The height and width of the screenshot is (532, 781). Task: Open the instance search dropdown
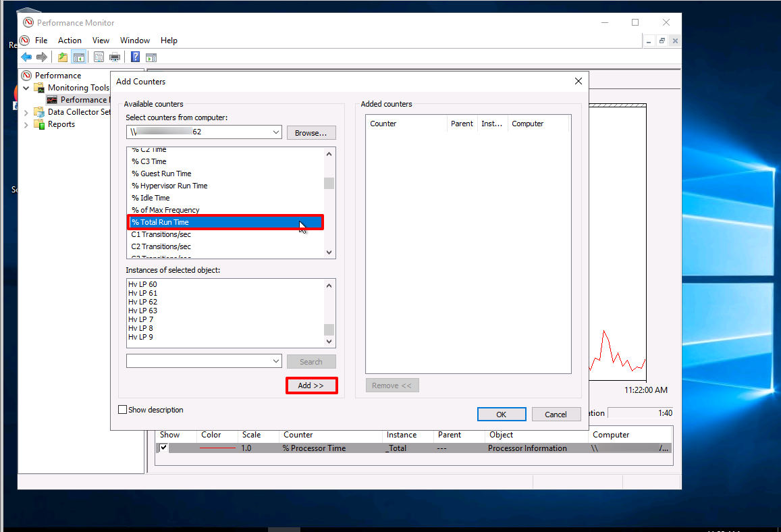tap(276, 361)
